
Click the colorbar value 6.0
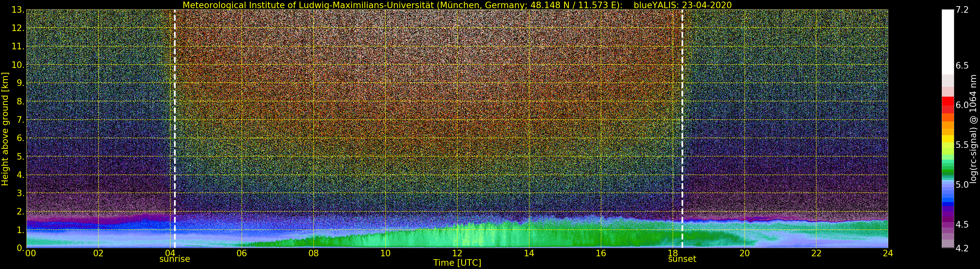(962, 105)
